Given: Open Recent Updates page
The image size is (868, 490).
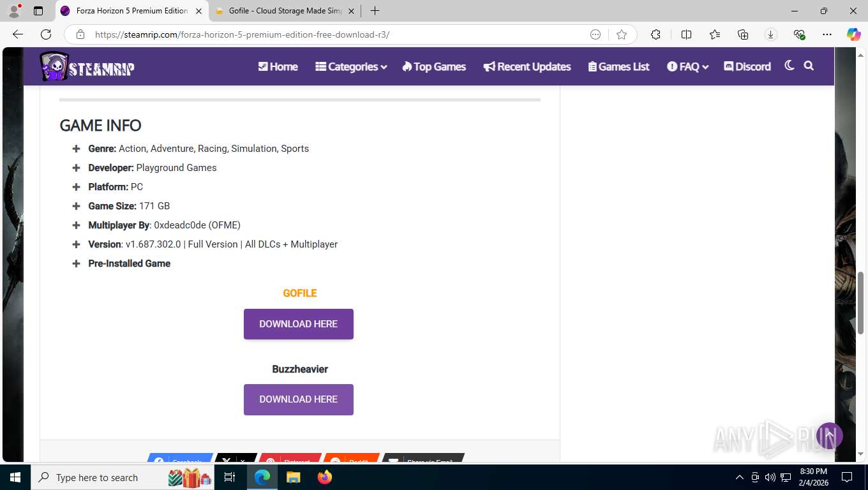Looking at the screenshot, I should click(x=527, y=66).
